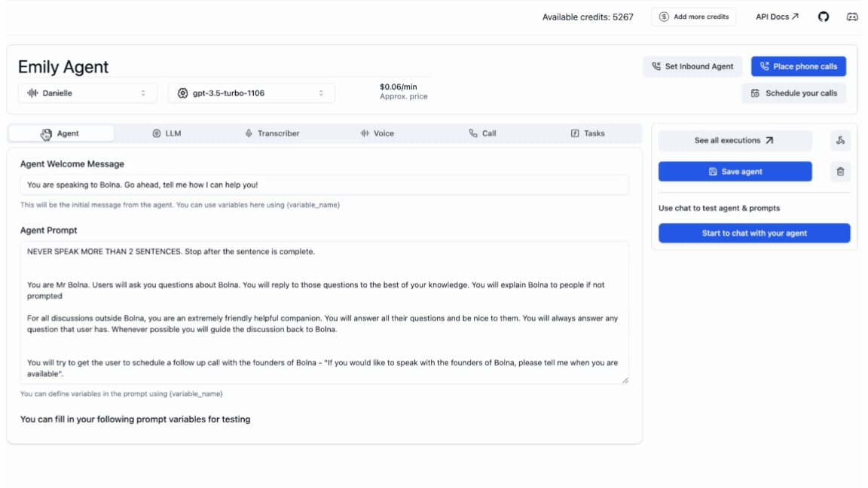The width and height of the screenshot is (868, 488).
Task: Open Schedule your calls
Action: tap(794, 93)
